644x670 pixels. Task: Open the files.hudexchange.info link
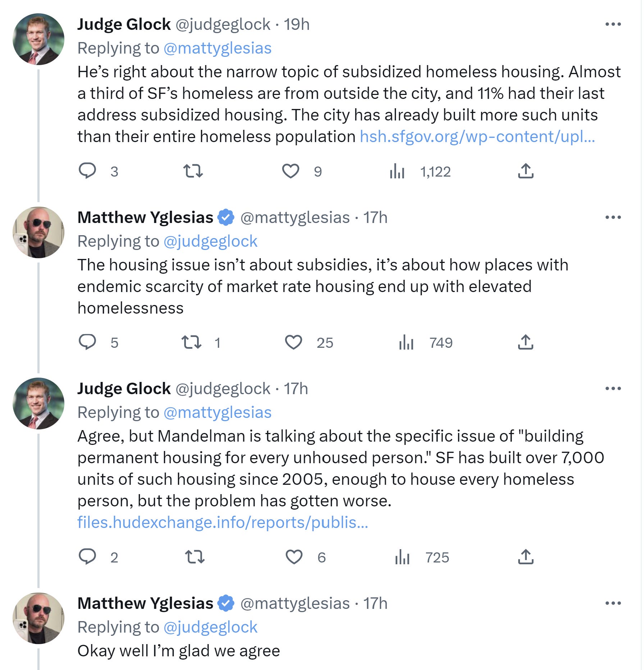(x=223, y=523)
